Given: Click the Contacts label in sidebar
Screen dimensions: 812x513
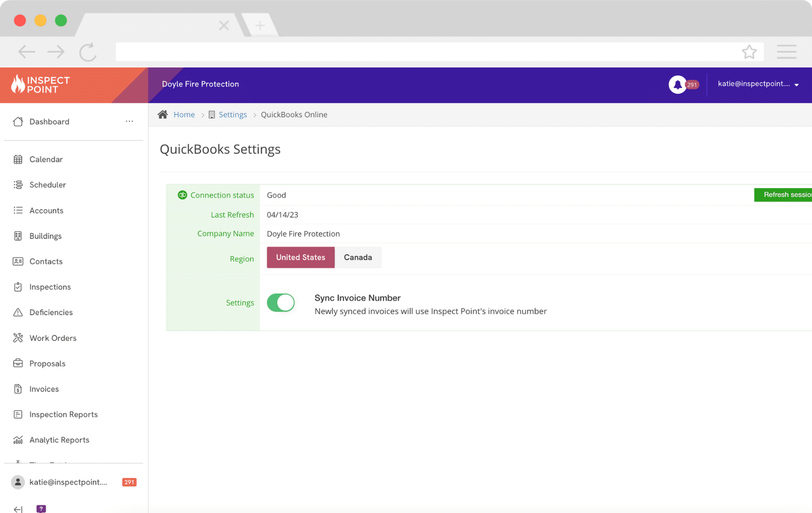Looking at the screenshot, I should pos(46,261).
